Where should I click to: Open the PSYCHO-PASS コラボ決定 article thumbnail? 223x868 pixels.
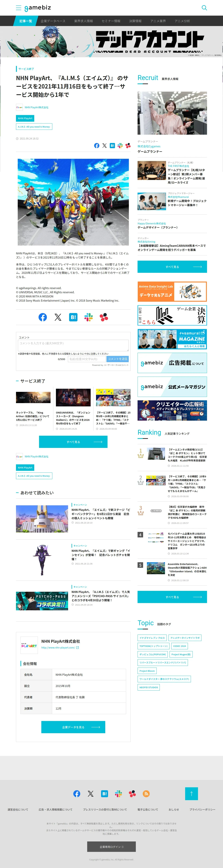(42, 601)
